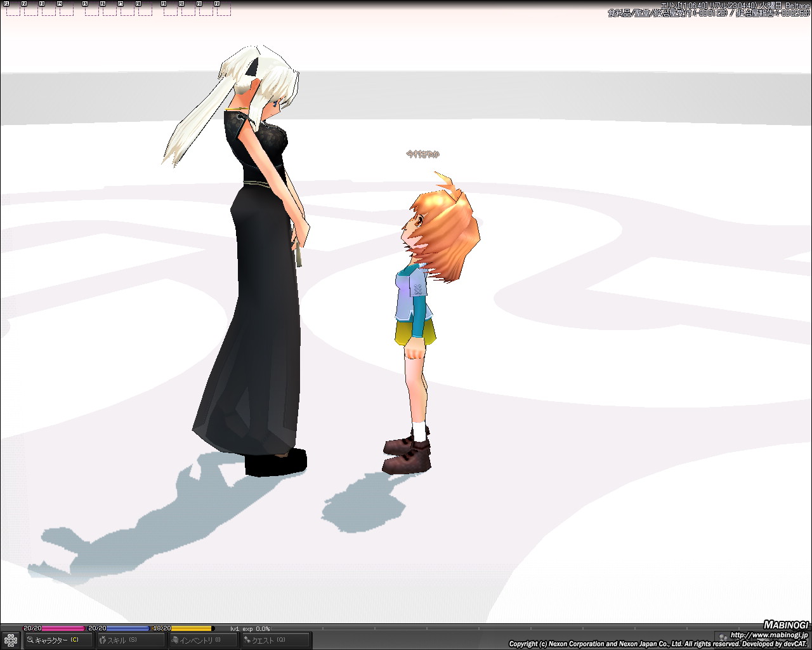Open the キャラクター (C) window
The width and height of the screenshot is (812, 650).
pyautogui.click(x=58, y=640)
